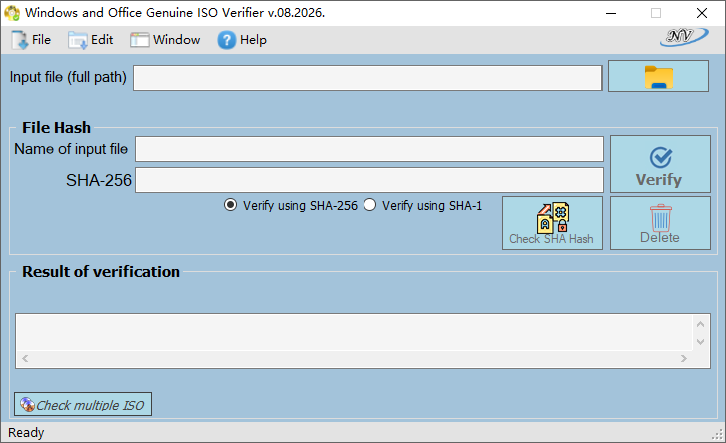Click the verification result text area

pyautogui.click(x=355, y=332)
